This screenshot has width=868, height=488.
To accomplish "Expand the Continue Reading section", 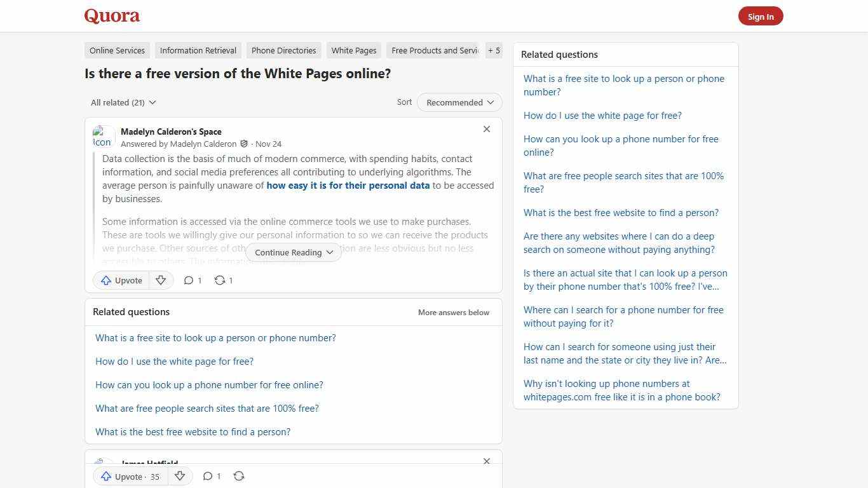I will click(293, 252).
